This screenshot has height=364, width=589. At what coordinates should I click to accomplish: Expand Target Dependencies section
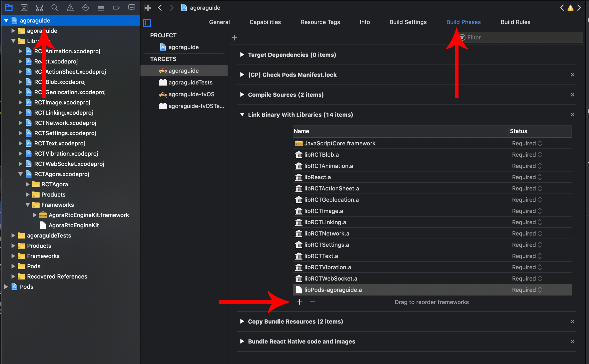[x=242, y=55]
